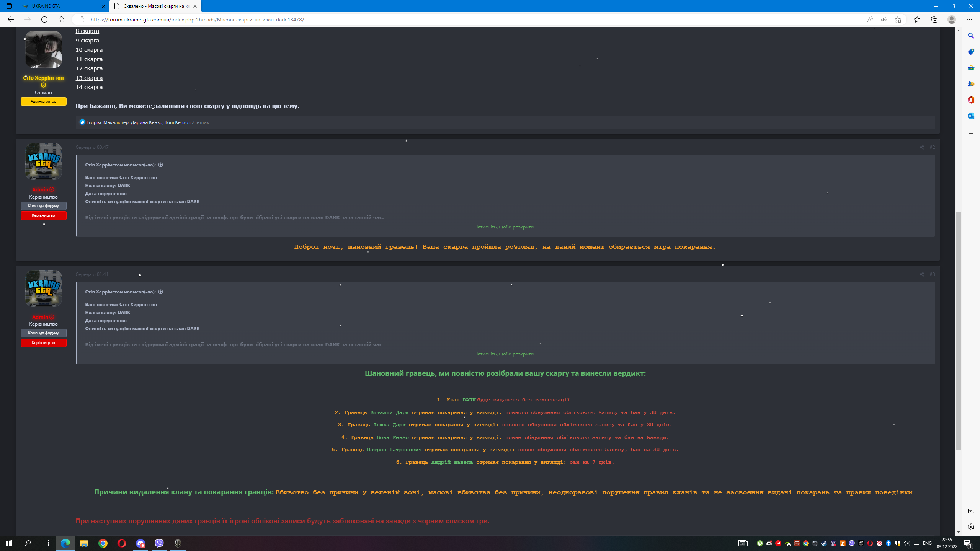Open the 9 скарга link
Image resolution: width=980 pixels, height=551 pixels.
87,41
